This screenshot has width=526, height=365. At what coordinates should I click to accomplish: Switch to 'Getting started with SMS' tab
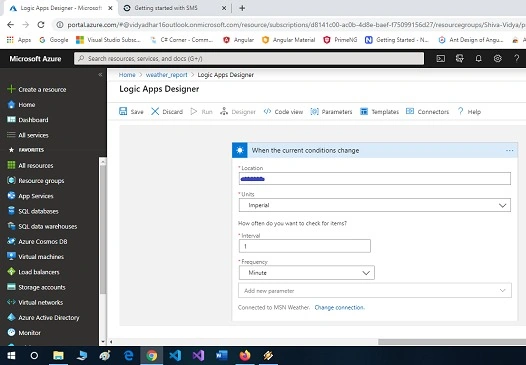coord(175,8)
